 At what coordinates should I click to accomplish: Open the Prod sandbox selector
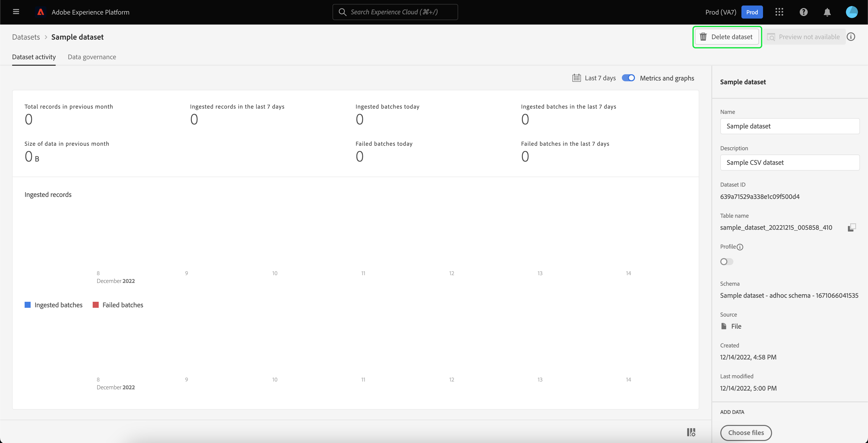click(752, 12)
